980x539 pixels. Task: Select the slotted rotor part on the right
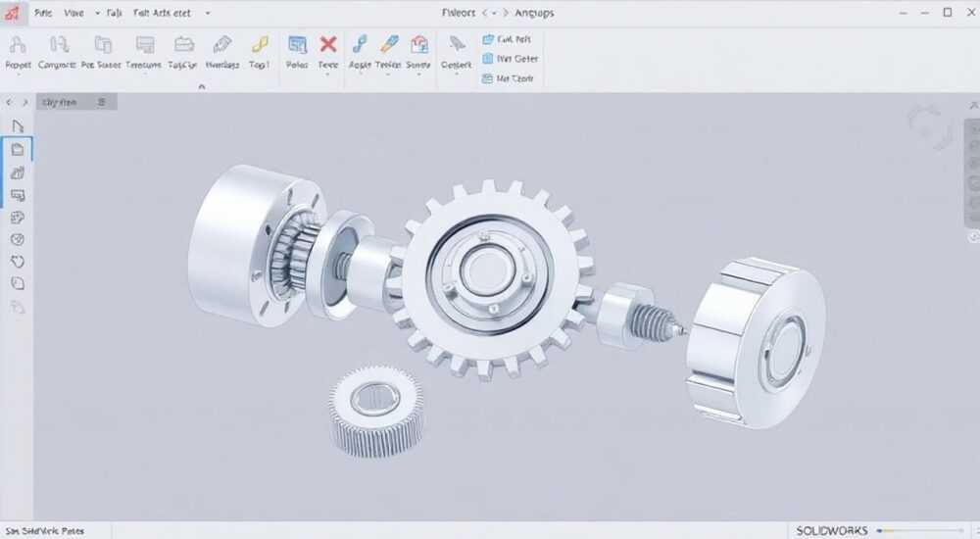[755, 341]
